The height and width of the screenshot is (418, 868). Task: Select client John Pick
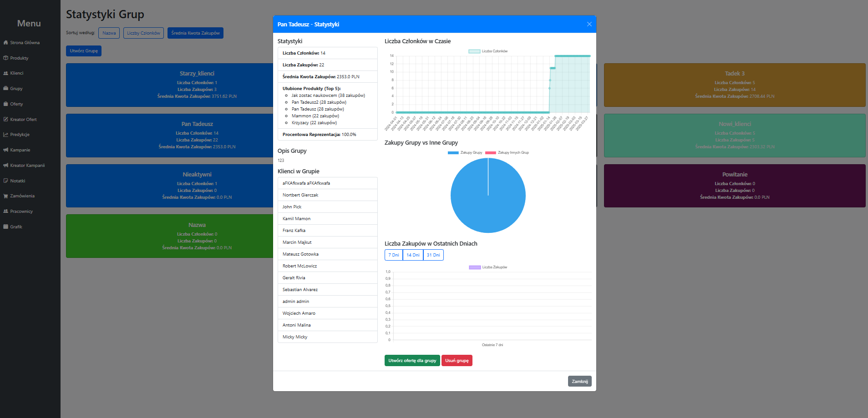[328, 207]
